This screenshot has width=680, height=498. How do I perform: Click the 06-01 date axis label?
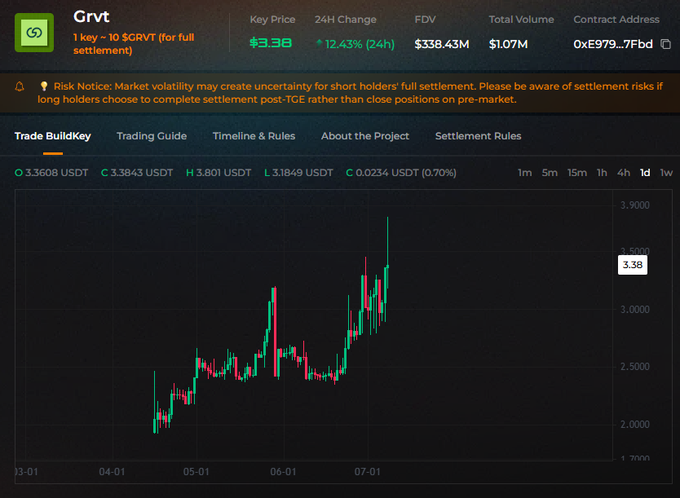click(x=283, y=472)
